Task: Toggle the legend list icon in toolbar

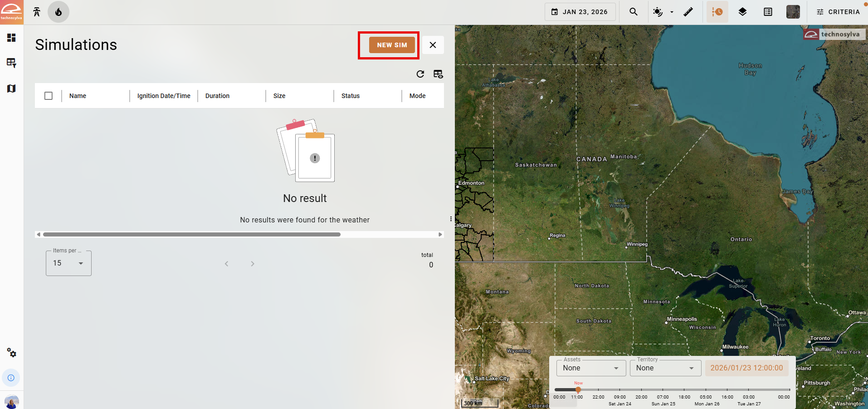Action: click(x=768, y=12)
